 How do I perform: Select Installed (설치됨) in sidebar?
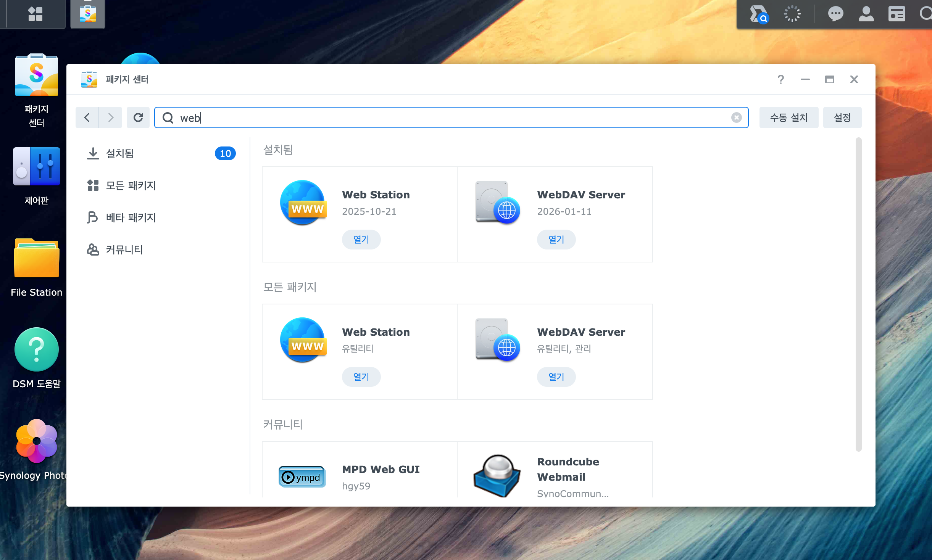(161, 153)
